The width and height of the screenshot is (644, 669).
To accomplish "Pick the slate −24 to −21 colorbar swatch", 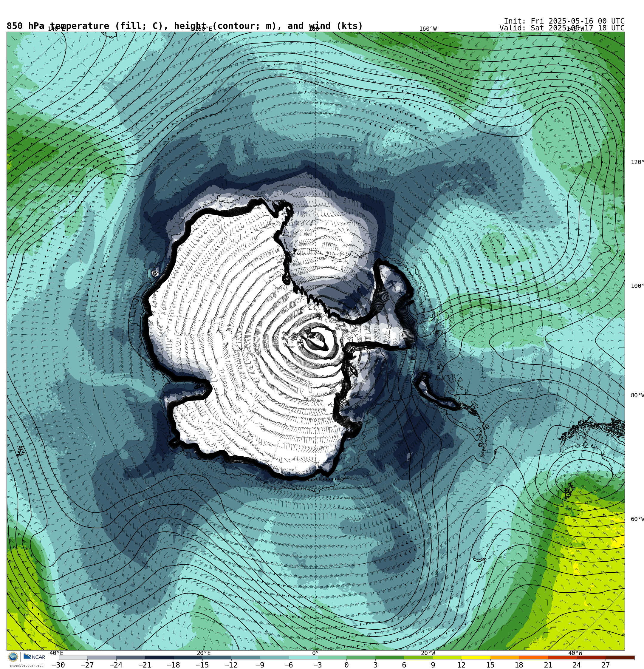I will 130,658.
